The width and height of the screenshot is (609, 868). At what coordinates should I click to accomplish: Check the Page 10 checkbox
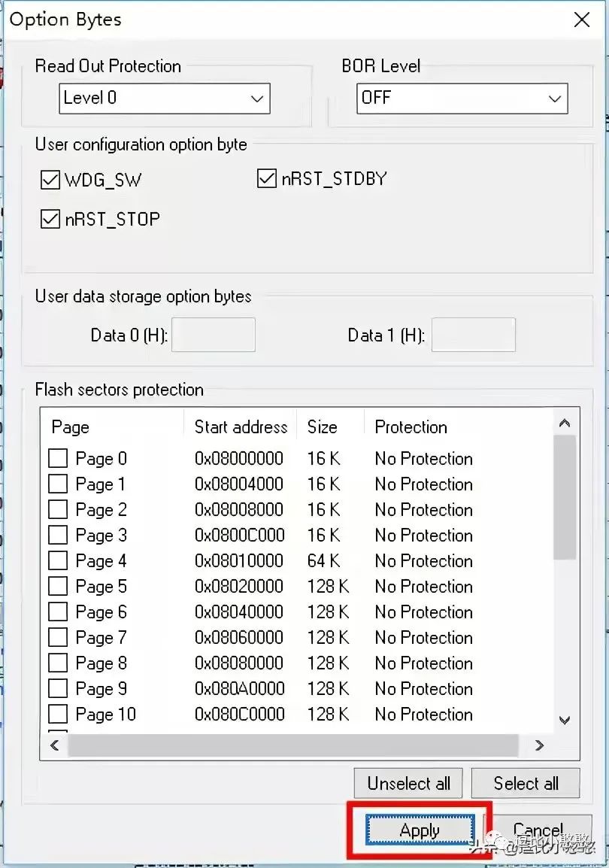(x=58, y=715)
